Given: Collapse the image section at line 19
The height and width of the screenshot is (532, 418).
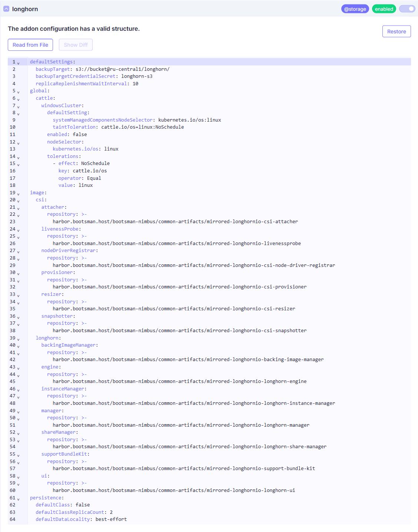Looking at the screenshot, I should [x=18, y=194].
